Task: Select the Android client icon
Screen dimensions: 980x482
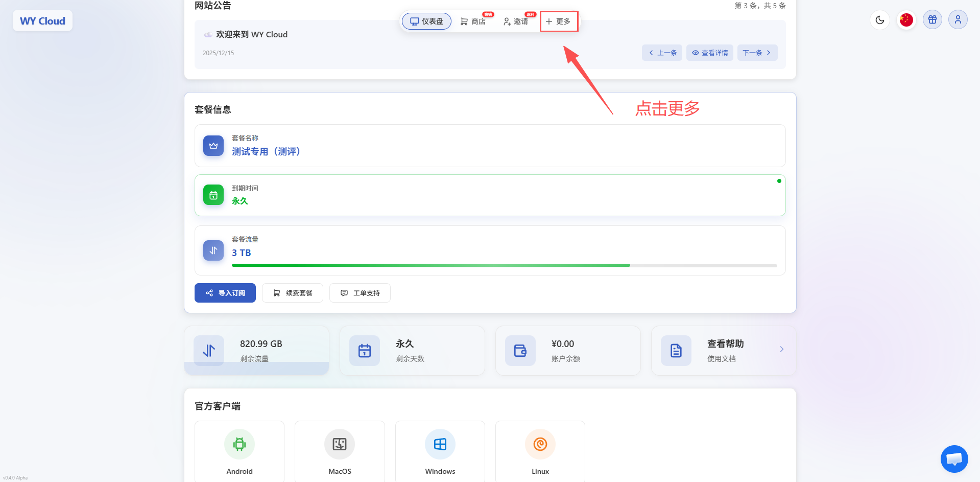Action: (x=239, y=444)
